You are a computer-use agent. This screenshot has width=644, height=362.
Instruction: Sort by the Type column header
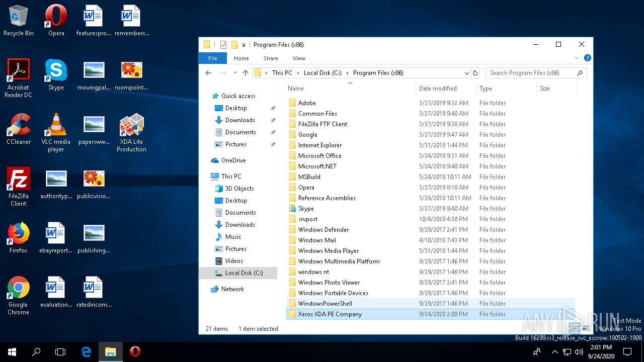coord(506,88)
